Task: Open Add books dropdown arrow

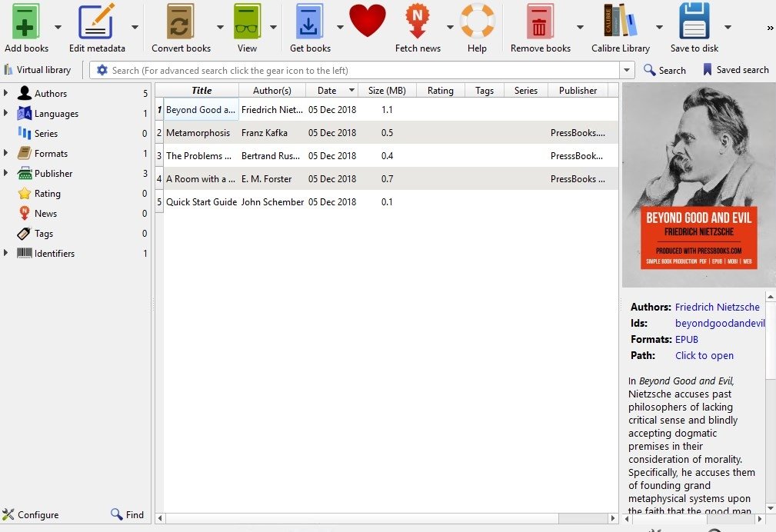Action: tap(58, 27)
